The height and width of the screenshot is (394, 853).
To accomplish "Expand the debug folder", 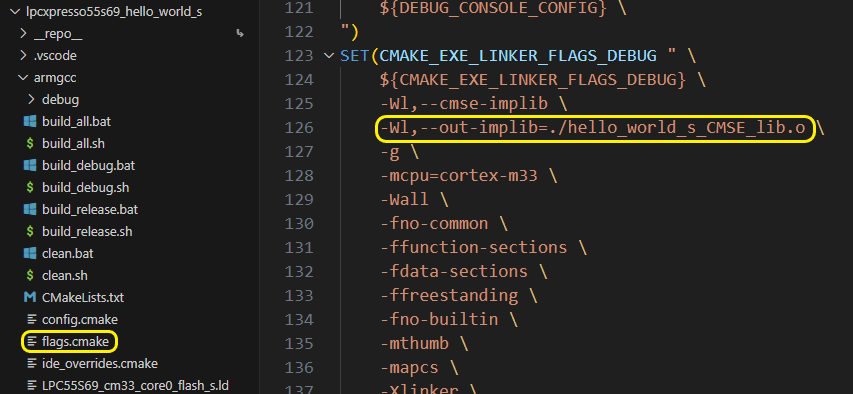I will (32, 100).
